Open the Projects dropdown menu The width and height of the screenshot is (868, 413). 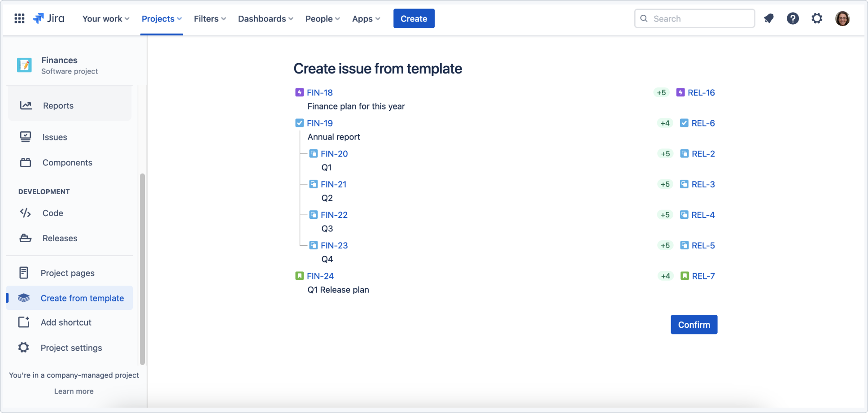161,18
